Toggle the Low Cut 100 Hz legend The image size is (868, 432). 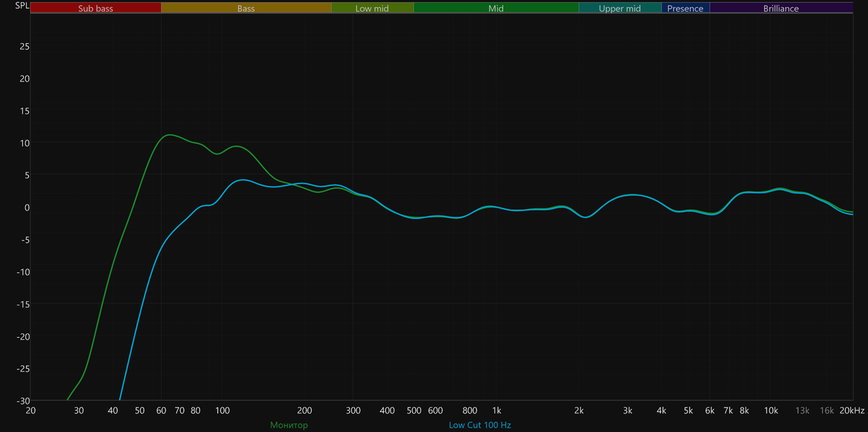(x=479, y=425)
